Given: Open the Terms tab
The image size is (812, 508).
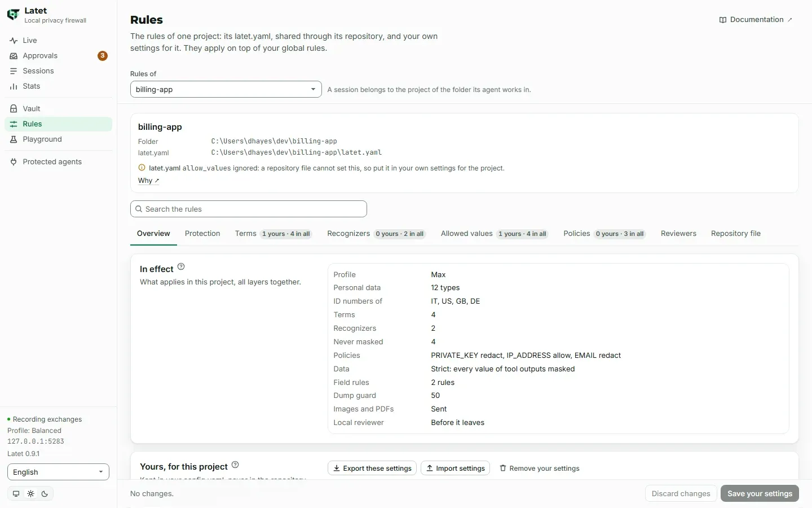Looking at the screenshot, I should click(273, 234).
